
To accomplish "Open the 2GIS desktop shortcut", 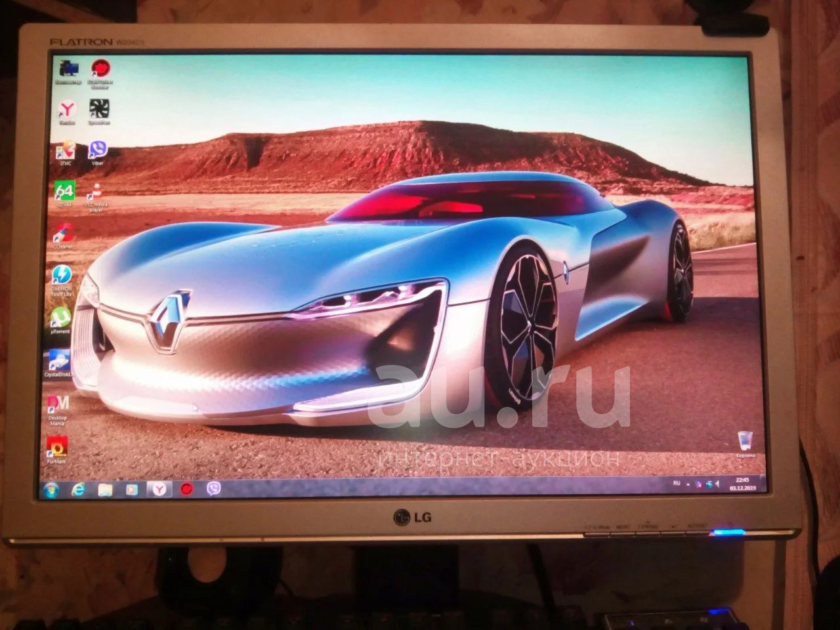I will [66, 154].
